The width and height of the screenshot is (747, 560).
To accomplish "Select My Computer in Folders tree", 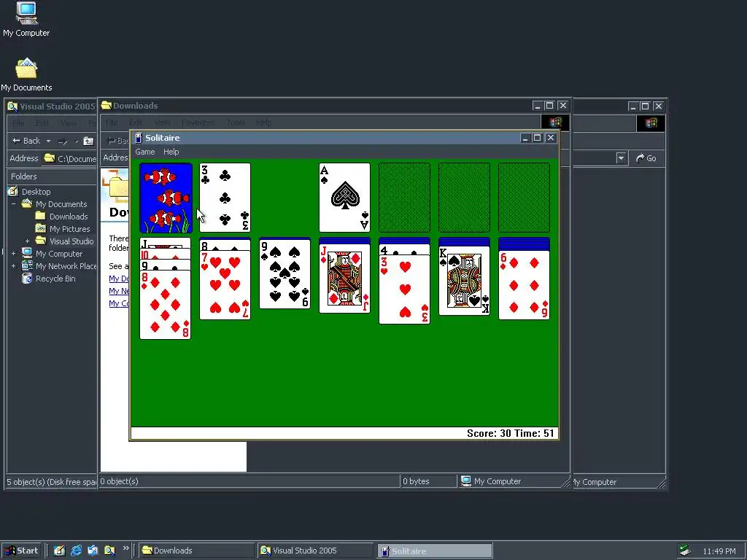I will click(x=59, y=254).
